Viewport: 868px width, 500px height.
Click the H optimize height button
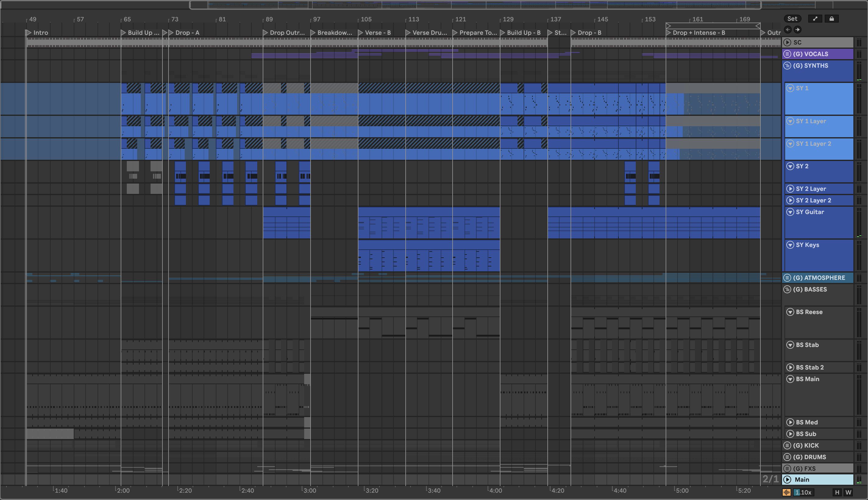click(x=837, y=492)
